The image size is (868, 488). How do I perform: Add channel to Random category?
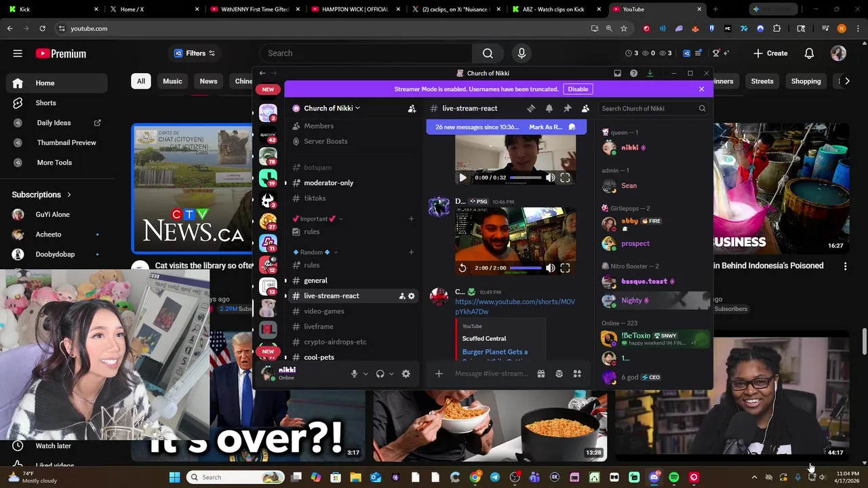[411, 252]
